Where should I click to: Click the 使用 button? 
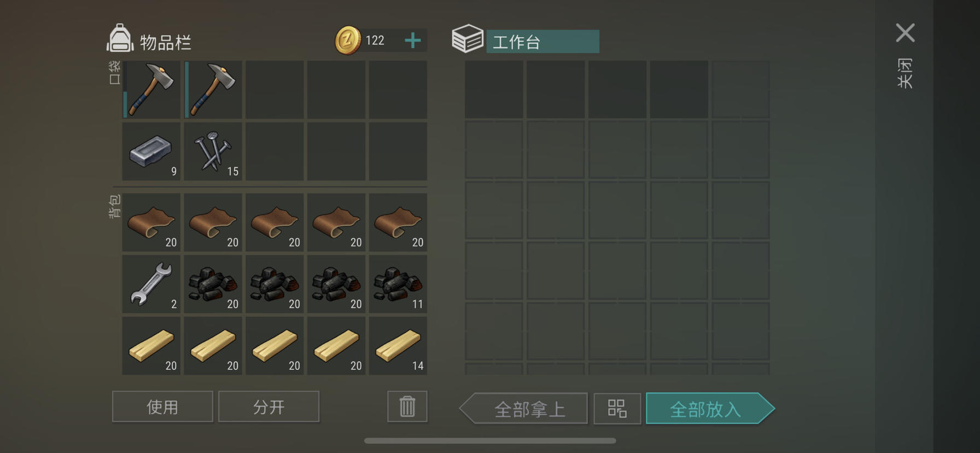pos(162,406)
